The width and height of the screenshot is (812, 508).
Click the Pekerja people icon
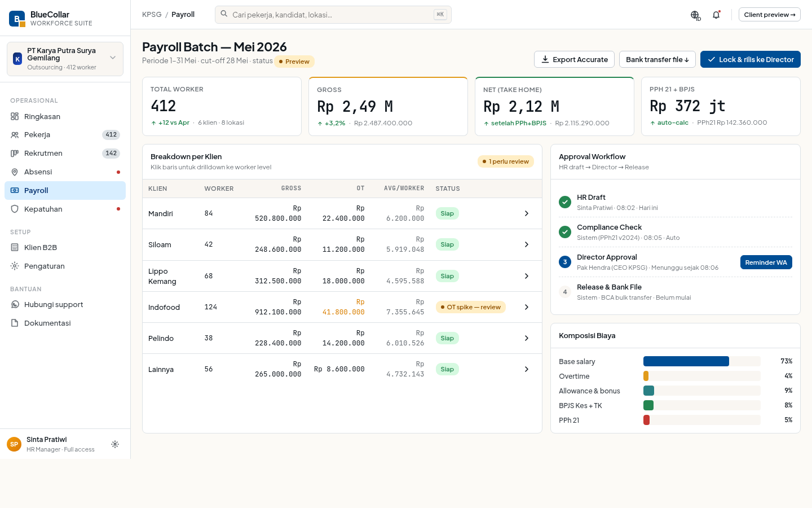click(x=15, y=135)
